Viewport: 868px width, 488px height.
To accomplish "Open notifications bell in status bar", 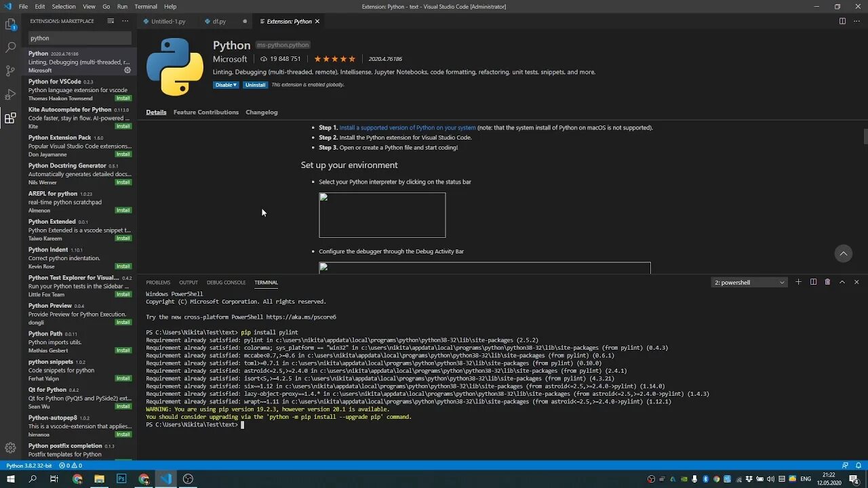I will pyautogui.click(x=859, y=466).
